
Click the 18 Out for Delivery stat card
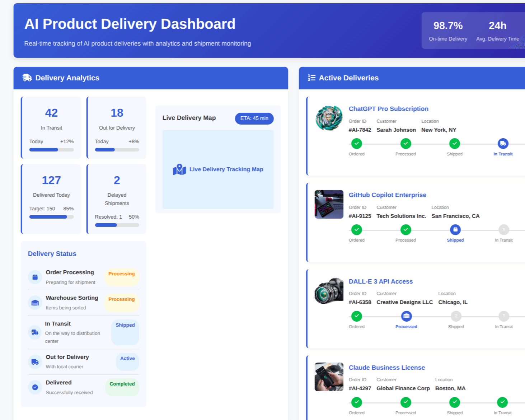tap(117, 127)
